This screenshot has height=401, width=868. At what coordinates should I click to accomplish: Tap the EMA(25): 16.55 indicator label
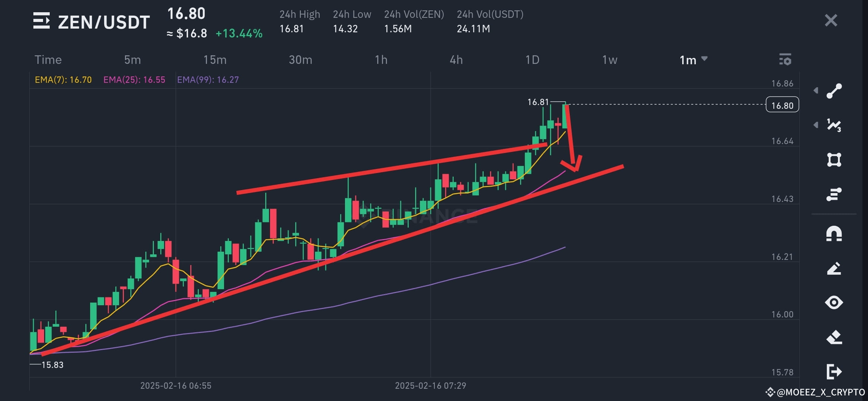click(134, 80)
